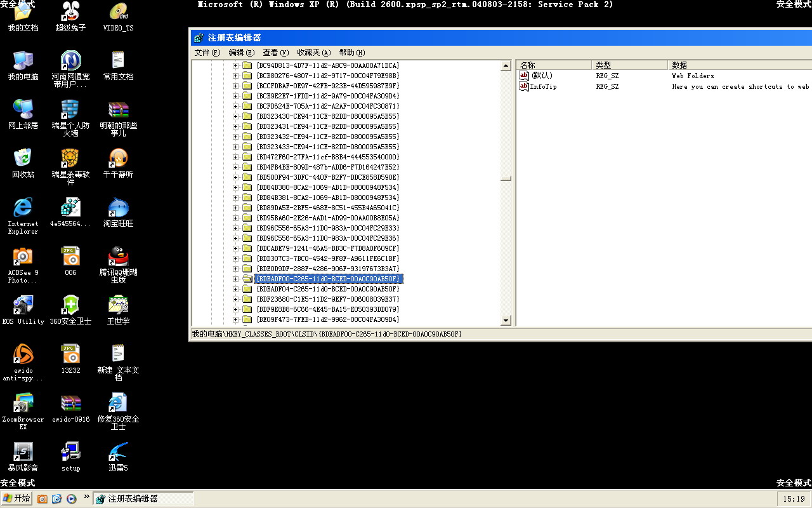Viewport: 812px width, 508px height.
Task: Click the EOS Utility desktop icon
Action: (x=23, y=305)
